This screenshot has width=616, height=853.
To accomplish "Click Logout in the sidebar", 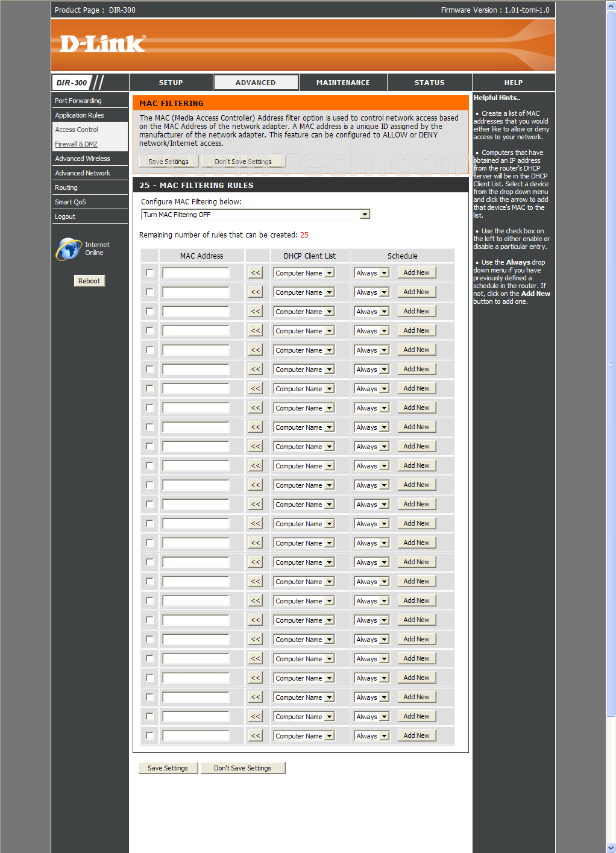I will (x=65, y=216).
